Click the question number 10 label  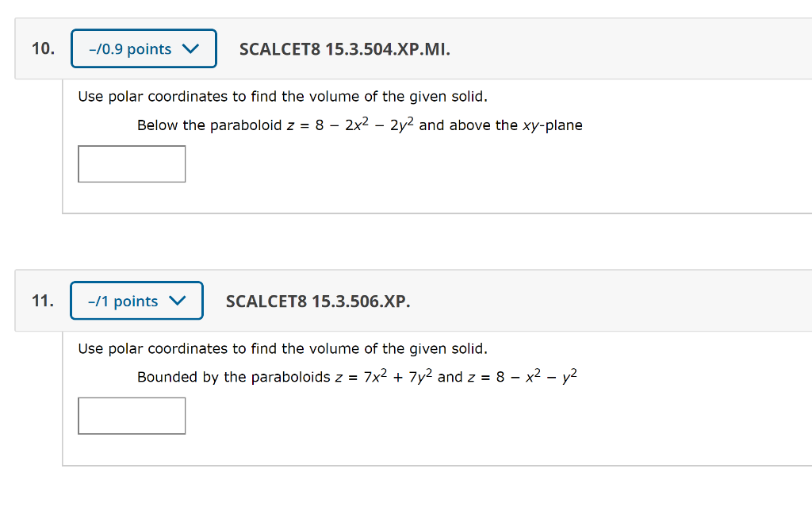click(42, 48)
